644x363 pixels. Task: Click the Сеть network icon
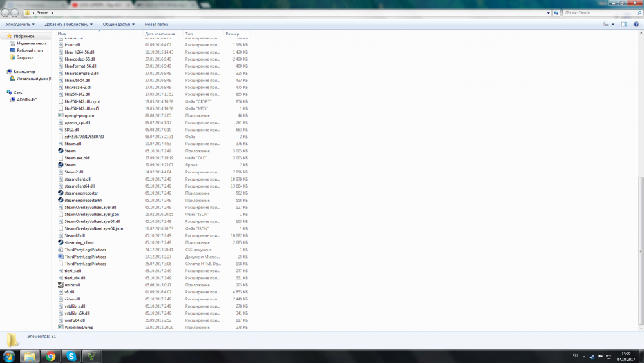point(10,92)
